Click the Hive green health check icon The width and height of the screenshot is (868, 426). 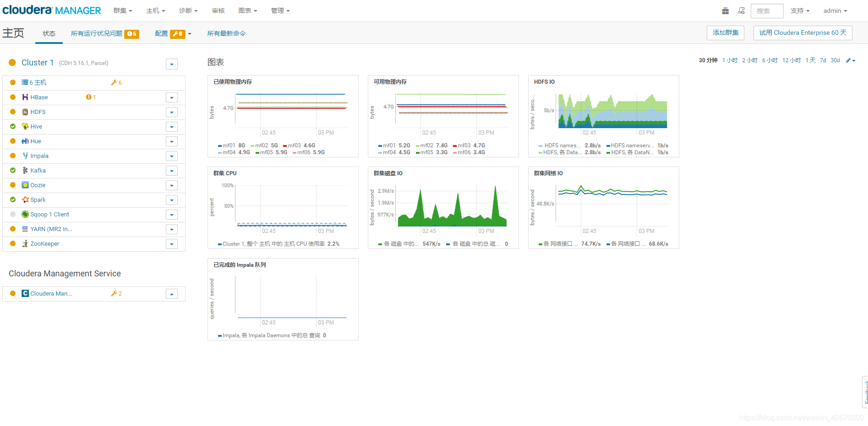pyautogui.click(x=13, y=126)
